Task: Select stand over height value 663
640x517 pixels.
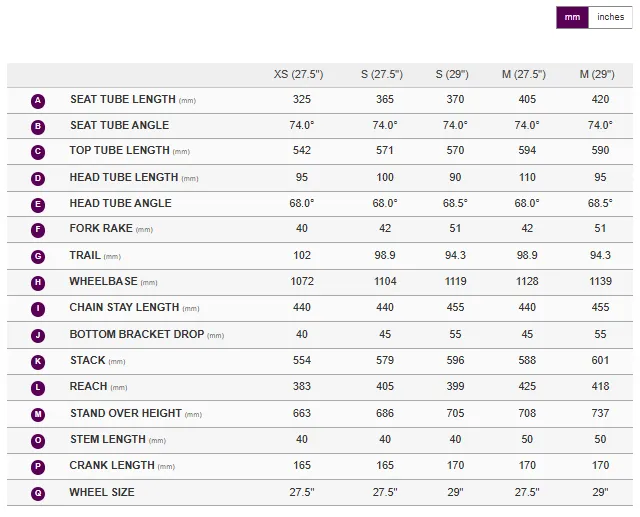Action: click(x=302, y=413)
